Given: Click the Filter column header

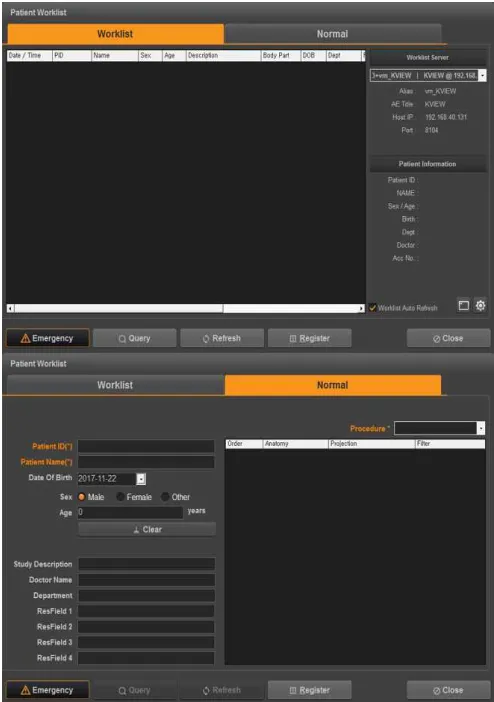Looking at the screenshot, I should click(x=450, y=444).
